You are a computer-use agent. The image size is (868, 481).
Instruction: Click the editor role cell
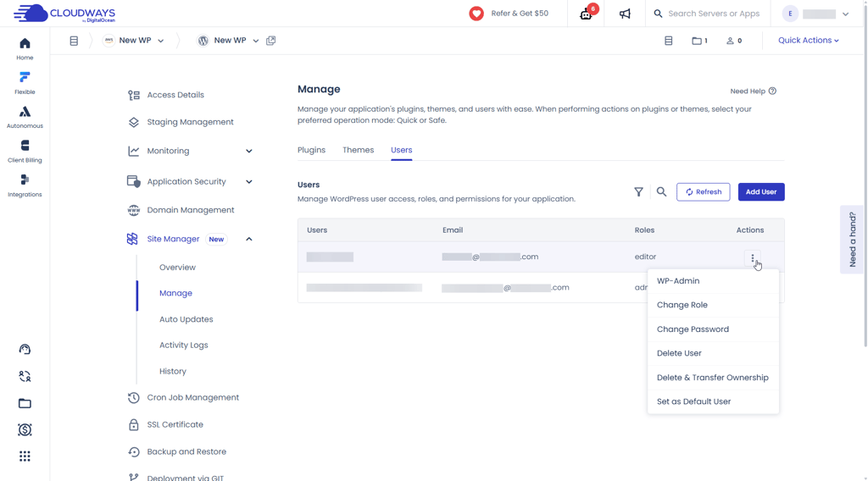click(645, 257)
